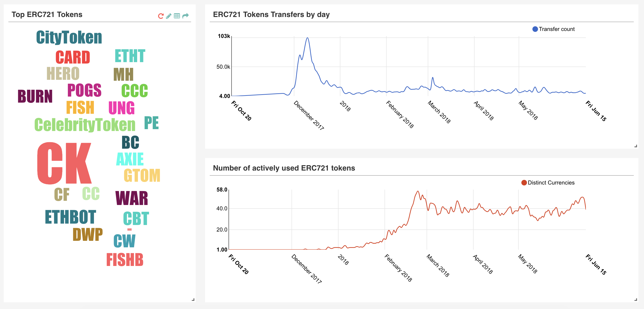Screen dimensions: 644x309
Task: Select the large CK token word
Action: 64,163
